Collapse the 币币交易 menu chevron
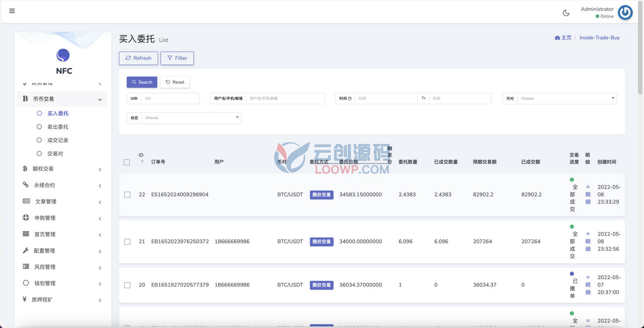Viewport: 644px width, 328px height. [100, 99]
